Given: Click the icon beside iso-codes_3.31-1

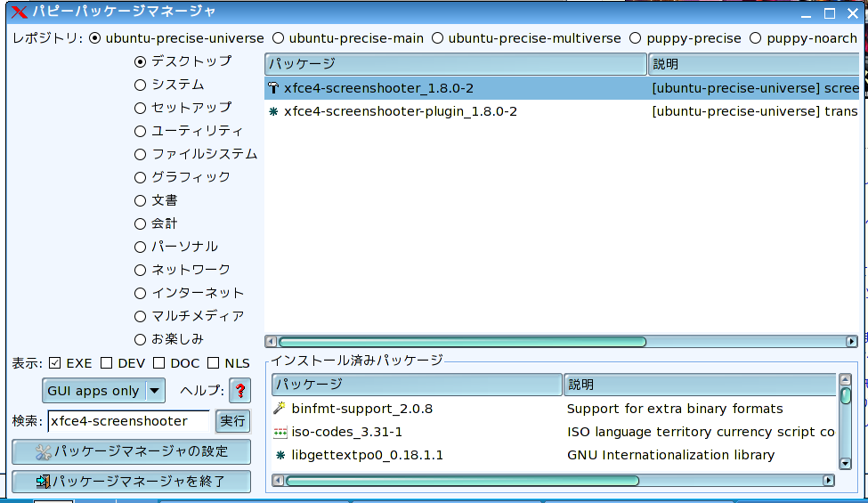Looking at the screenshot, I should tap(280, 432).
